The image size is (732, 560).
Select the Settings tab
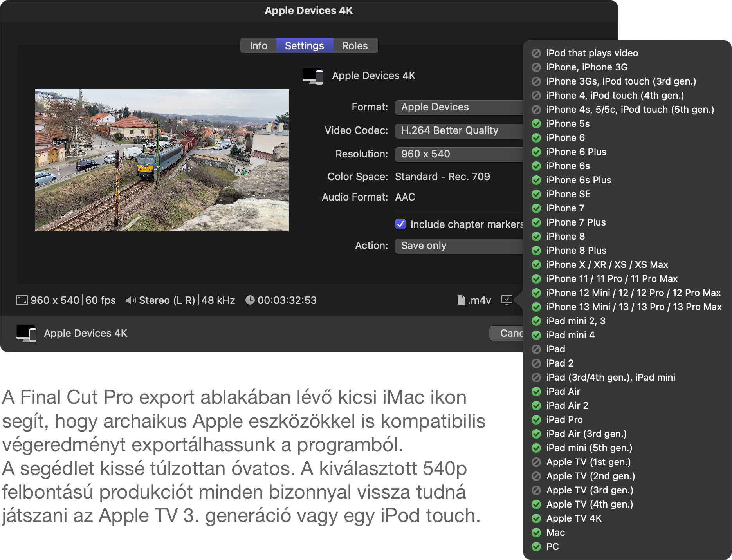click(305, 46)
